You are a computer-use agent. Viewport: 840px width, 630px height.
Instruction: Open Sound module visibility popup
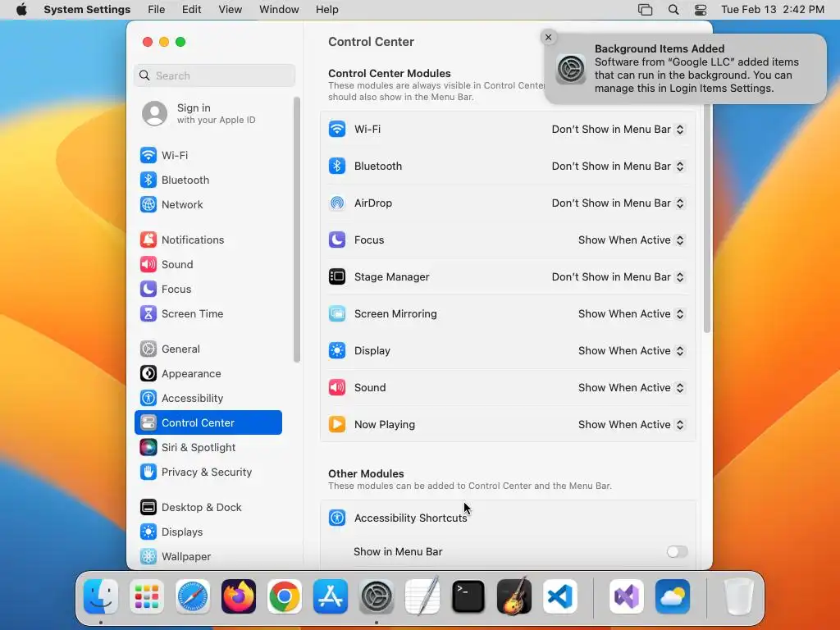coord(631,388)
